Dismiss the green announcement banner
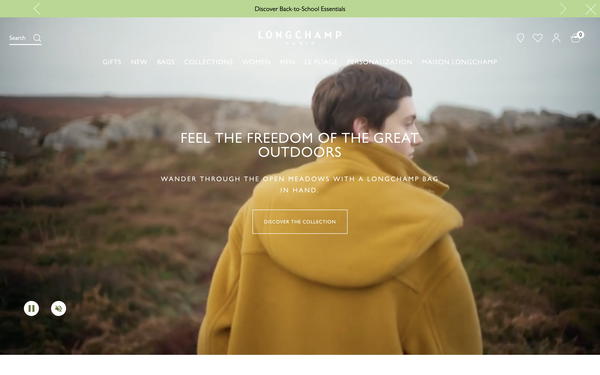The image size is (600, 375). [x=590, y=8]
